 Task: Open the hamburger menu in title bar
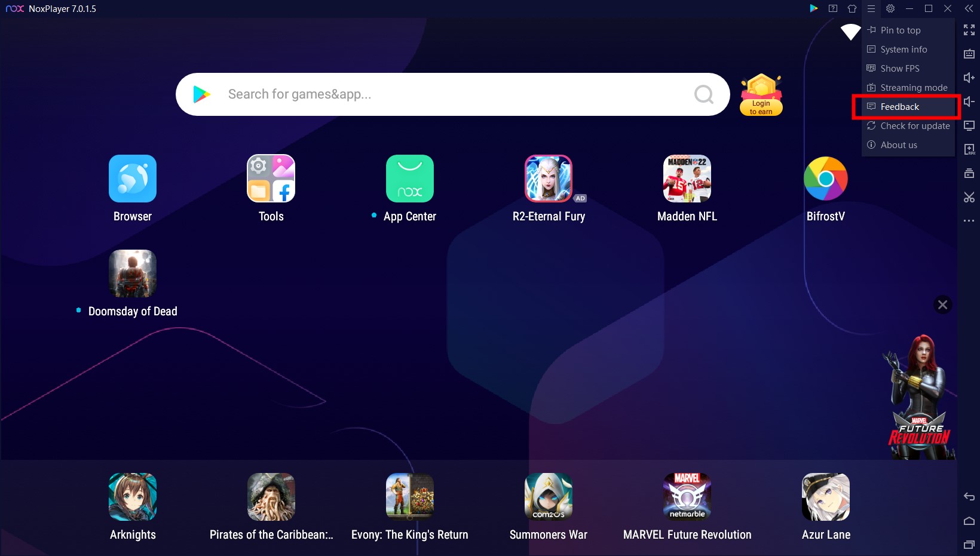(x=871, y=8)
